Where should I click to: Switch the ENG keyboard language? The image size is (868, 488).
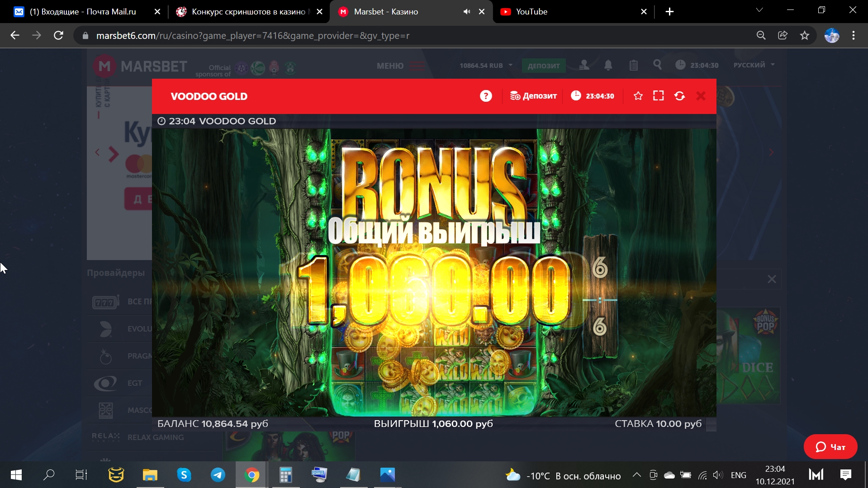[x=739, y=475]
